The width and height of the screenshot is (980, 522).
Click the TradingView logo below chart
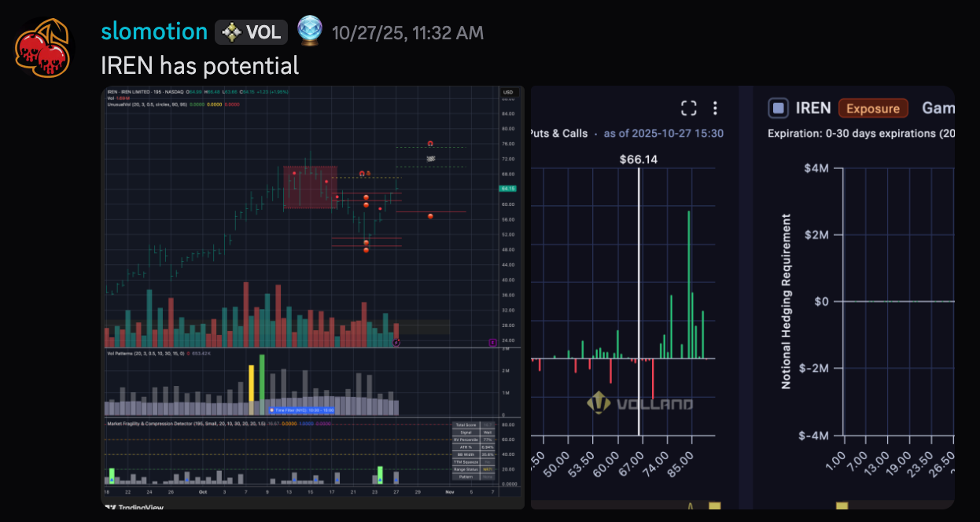(133, 506)
